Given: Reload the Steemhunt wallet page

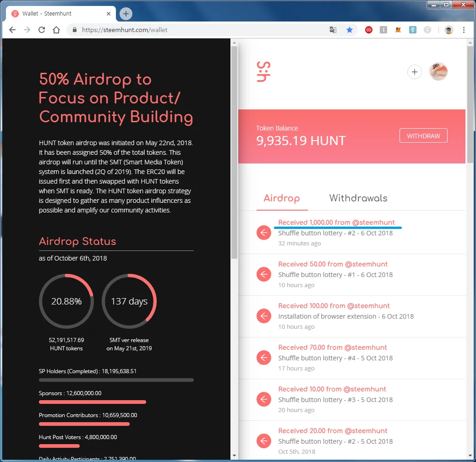Looking at the screenshot, I should point(42,30).
